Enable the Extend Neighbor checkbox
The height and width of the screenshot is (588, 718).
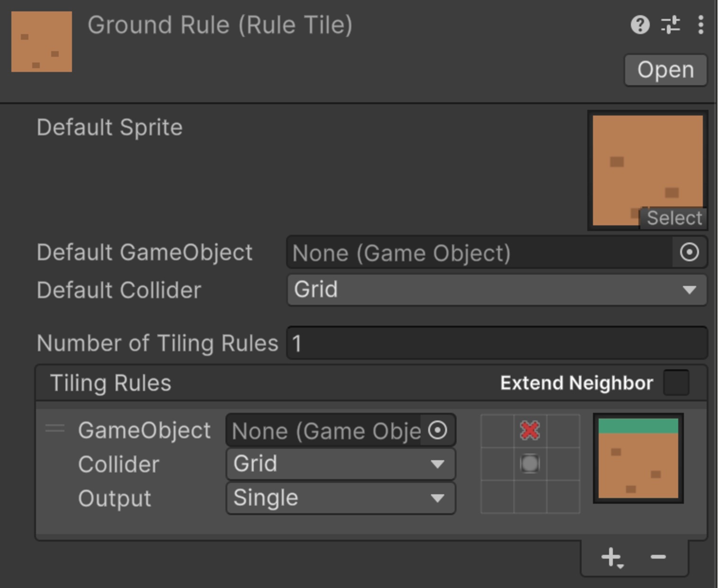(676, 383)
